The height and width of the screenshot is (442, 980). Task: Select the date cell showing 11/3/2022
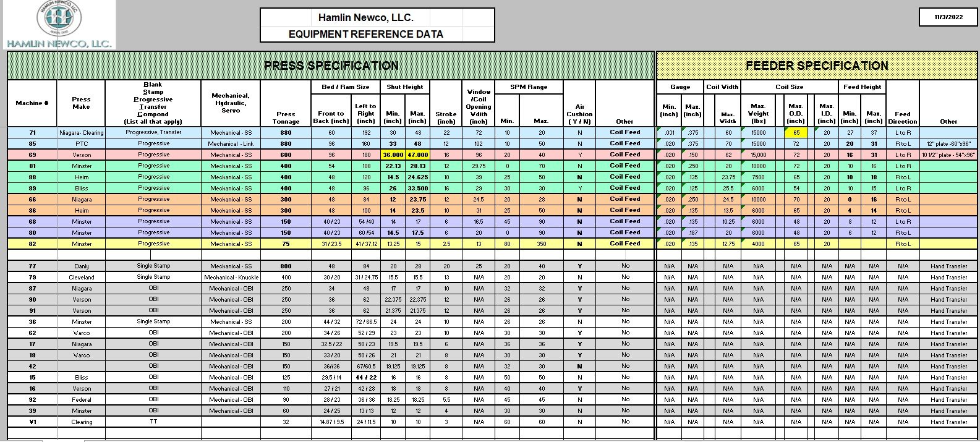pyautogui.click(x=948, y=17)
